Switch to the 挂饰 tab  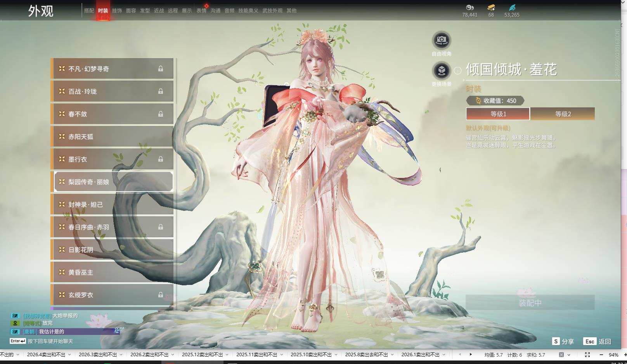117,11
